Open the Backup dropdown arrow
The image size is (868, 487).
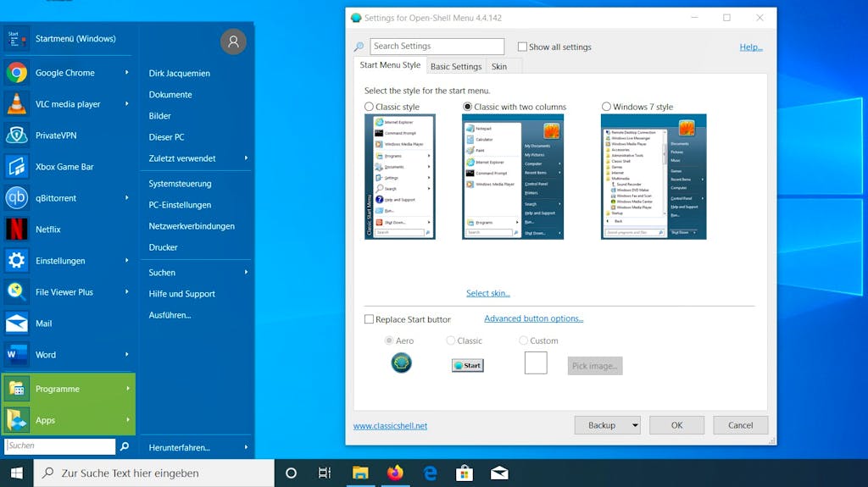[635, 425]
